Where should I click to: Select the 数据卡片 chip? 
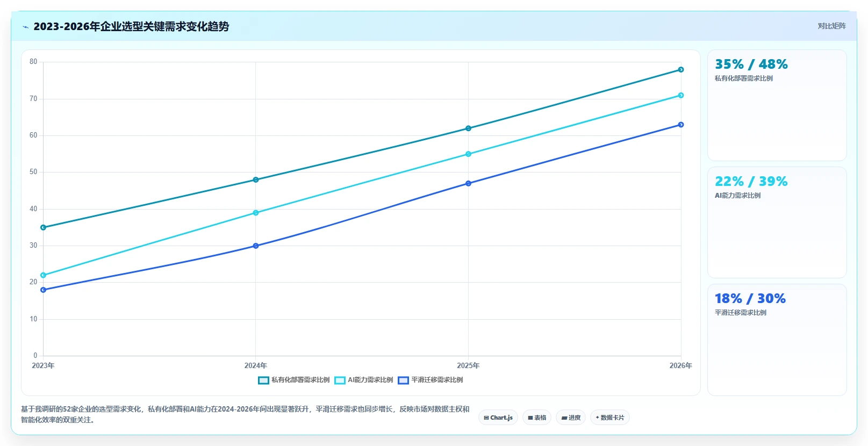coord(610,418)
